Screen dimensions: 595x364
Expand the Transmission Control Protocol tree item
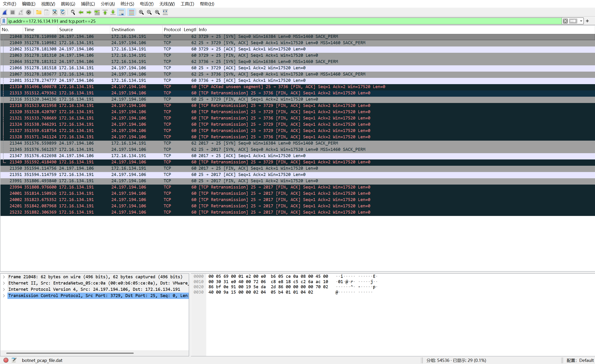tap(4, 296)
